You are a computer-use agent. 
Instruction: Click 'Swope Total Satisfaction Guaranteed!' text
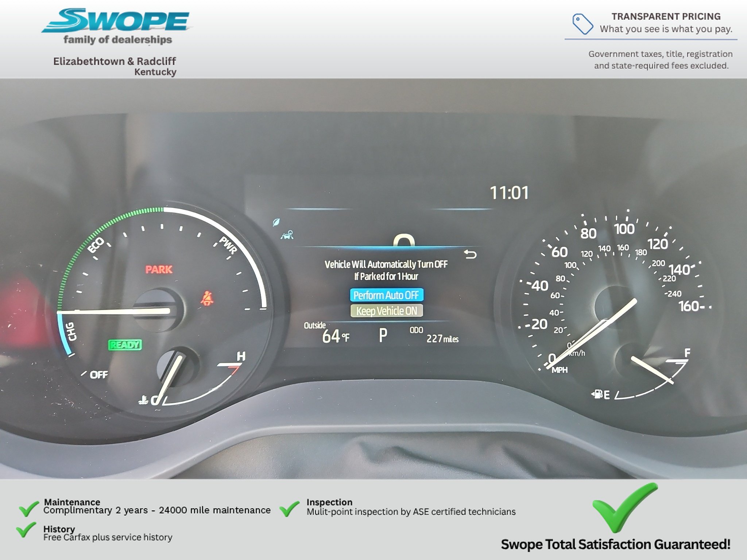point(616,544)
